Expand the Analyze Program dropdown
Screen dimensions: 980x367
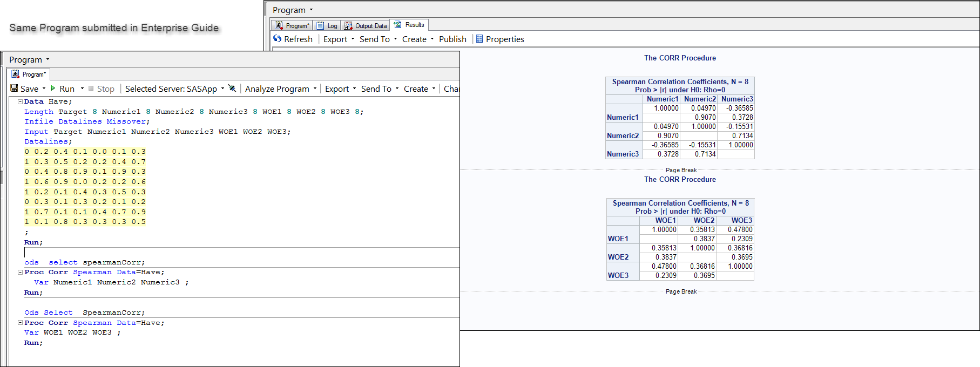coord(315,89)
